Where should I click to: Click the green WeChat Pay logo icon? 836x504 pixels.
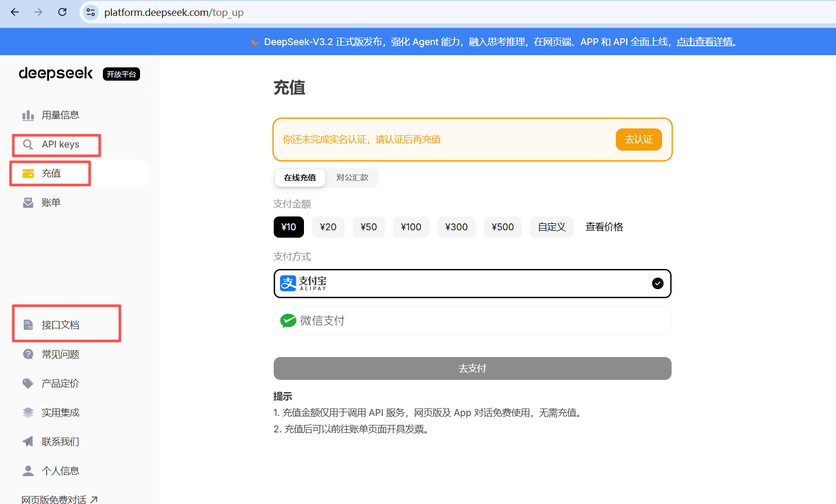tap(288, 320)
